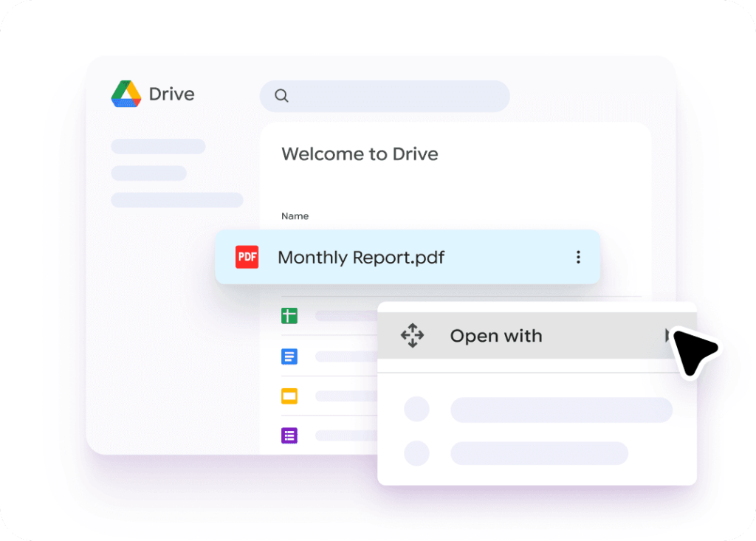Click the magnifying glass search icon
Image resolution: width=756 pixels, height=541 pixels.
point(281,96)
